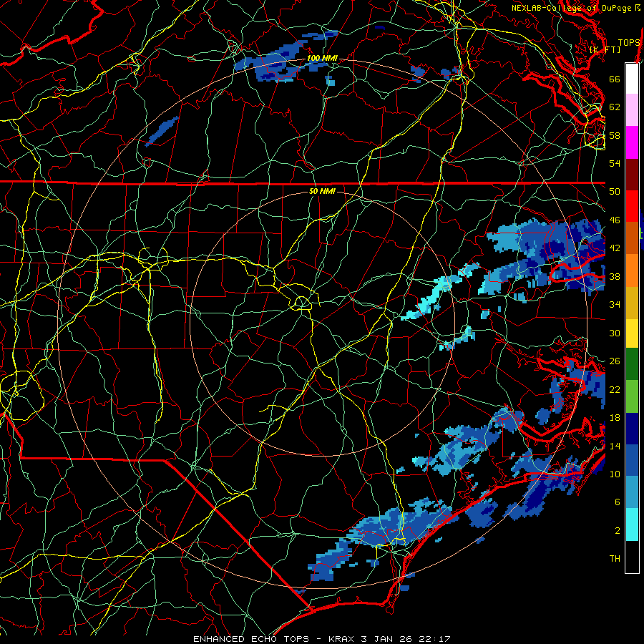Image resolution: width=644 pixels, height=644 pixels.
Task: Click the K FT units label
Action: [605, 49]
